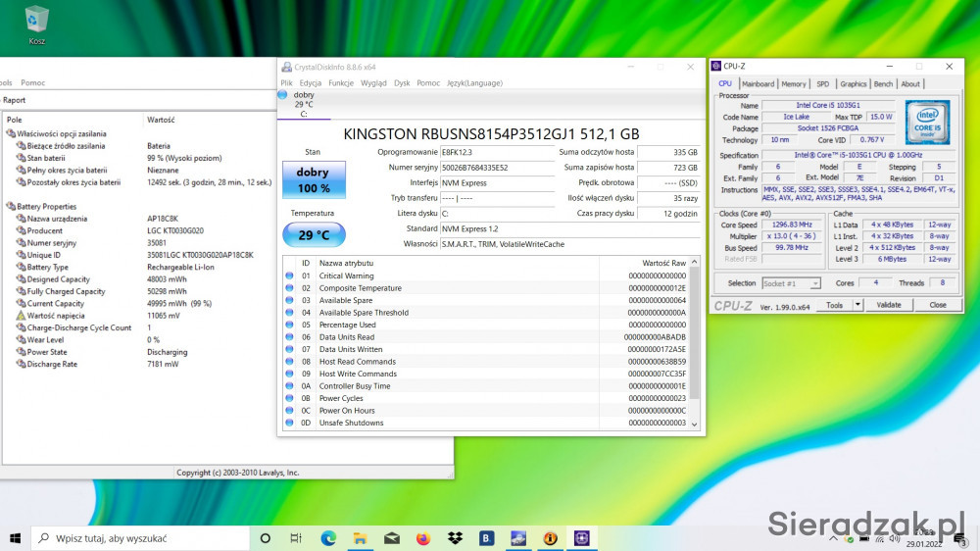Image resolution: width=980 pixels, height=551 pixels.
Task: Click the blue status dot for Critical Warning
Action: coord(289,276)
